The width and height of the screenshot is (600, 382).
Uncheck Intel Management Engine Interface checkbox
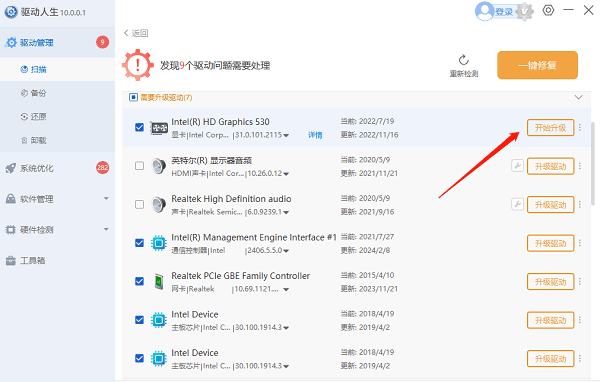(x=139, y=243)
